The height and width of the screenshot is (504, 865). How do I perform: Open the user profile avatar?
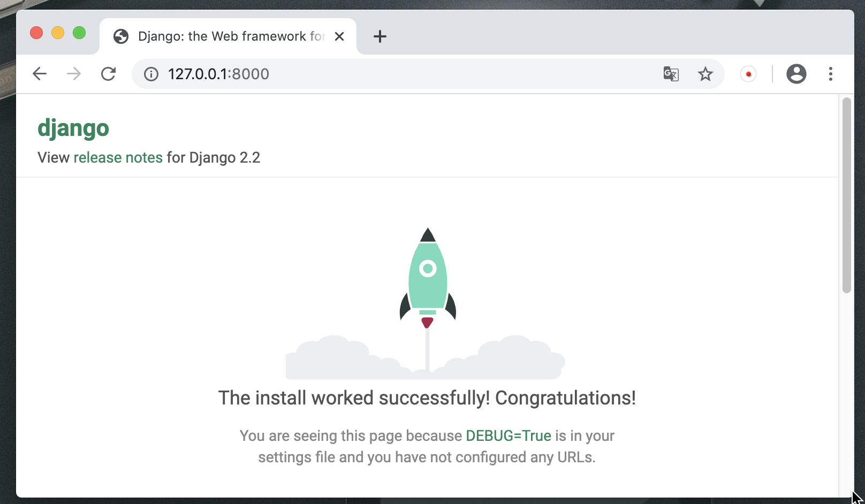pyautogui.click(x=796, y=74)
